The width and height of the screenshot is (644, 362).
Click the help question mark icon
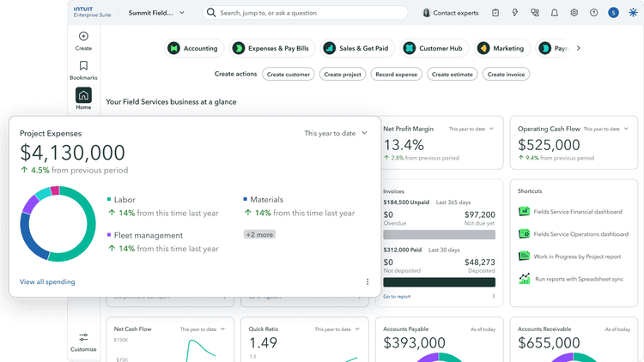point(594,13)
